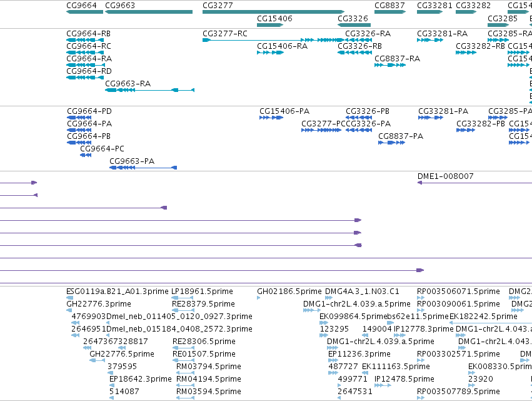Viewport: 532px width, 401px height.
Task: Click the CG9663-PA protein feature
Action: [143, 168]
